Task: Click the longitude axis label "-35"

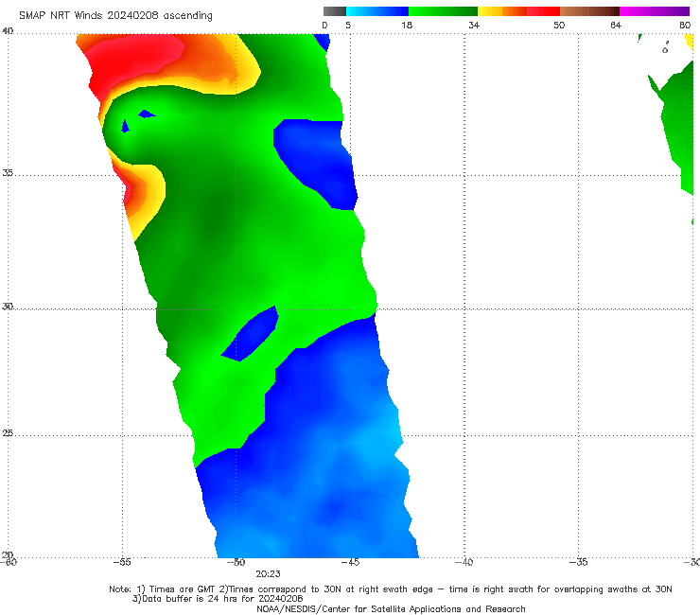Action: (x=578, y=562)
